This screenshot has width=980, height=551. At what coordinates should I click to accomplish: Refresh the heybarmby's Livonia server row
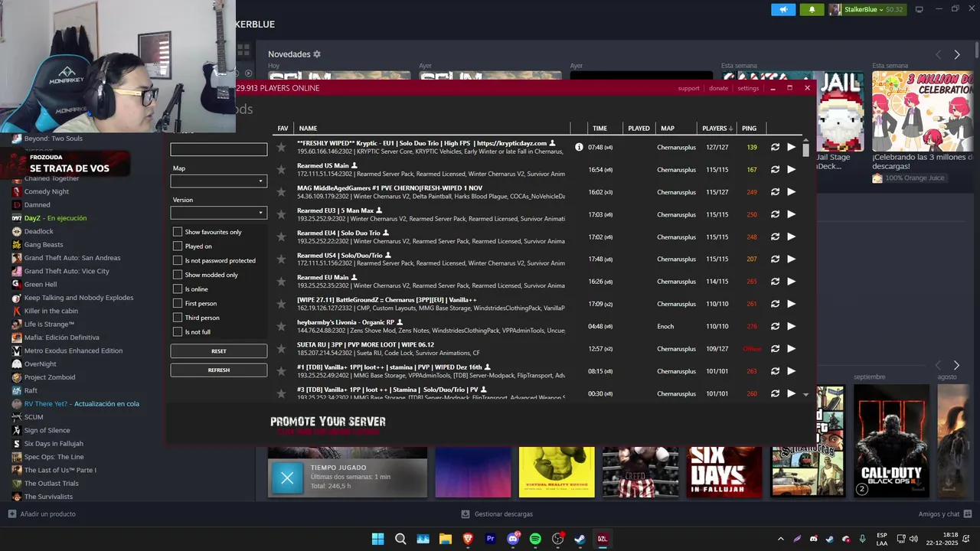pos(775,326)
